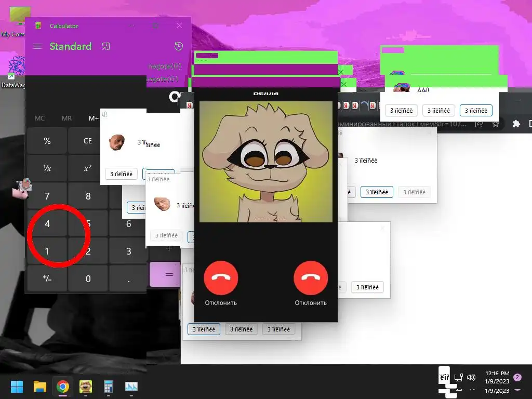This screenshot has height=399, width=532.
Task: Click the decimal point key in Calculator
Action: (x=129, y=278)
